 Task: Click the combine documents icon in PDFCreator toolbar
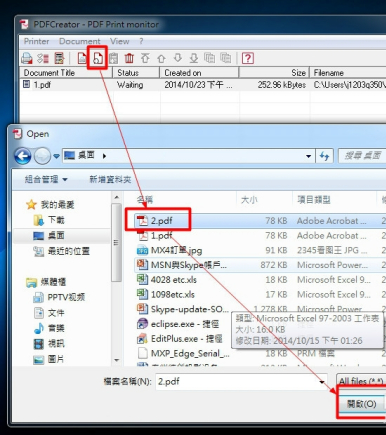[x=209, y=58]
